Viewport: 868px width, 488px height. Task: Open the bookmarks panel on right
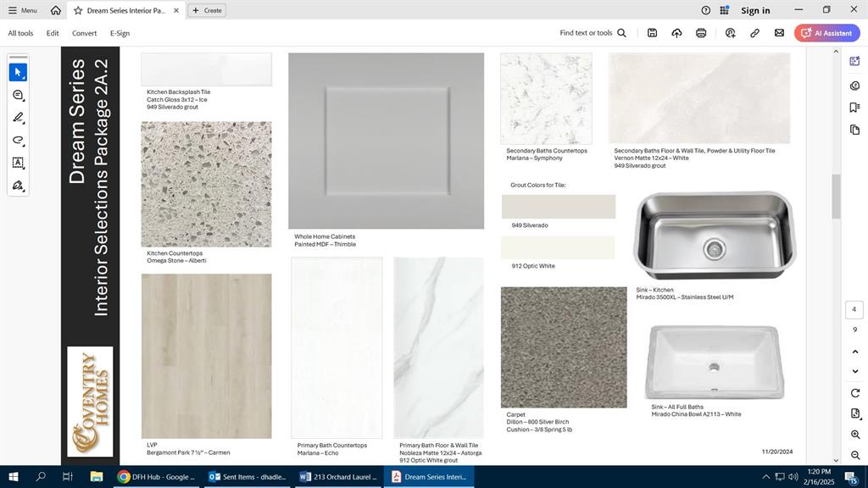pyautogui.click(x=854, y=108)
